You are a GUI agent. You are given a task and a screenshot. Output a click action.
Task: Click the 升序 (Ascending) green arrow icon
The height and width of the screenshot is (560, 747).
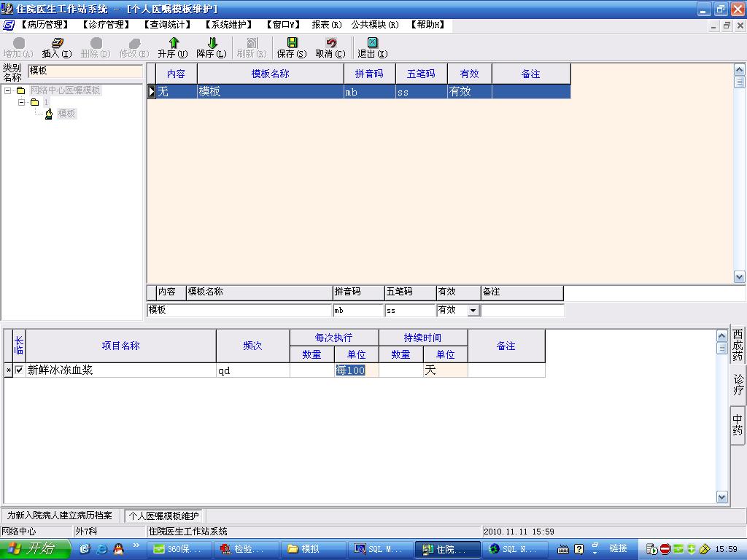(173, 44)
